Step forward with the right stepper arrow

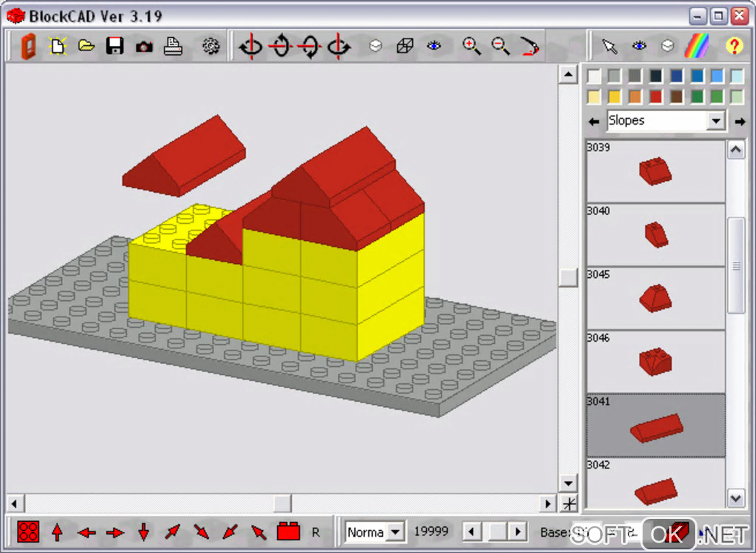click(518, 532)
